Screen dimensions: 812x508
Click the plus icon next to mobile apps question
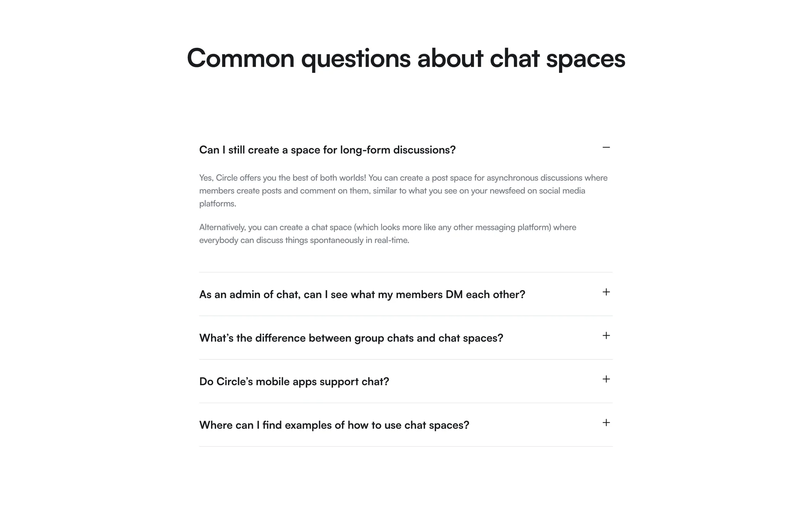point(606,379)
